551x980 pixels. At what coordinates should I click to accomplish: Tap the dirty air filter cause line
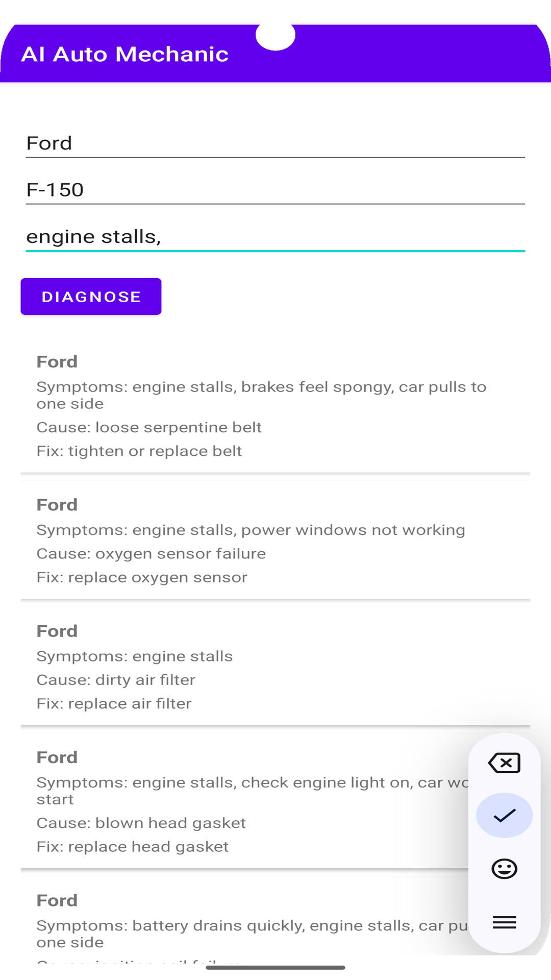click(116, 680)
